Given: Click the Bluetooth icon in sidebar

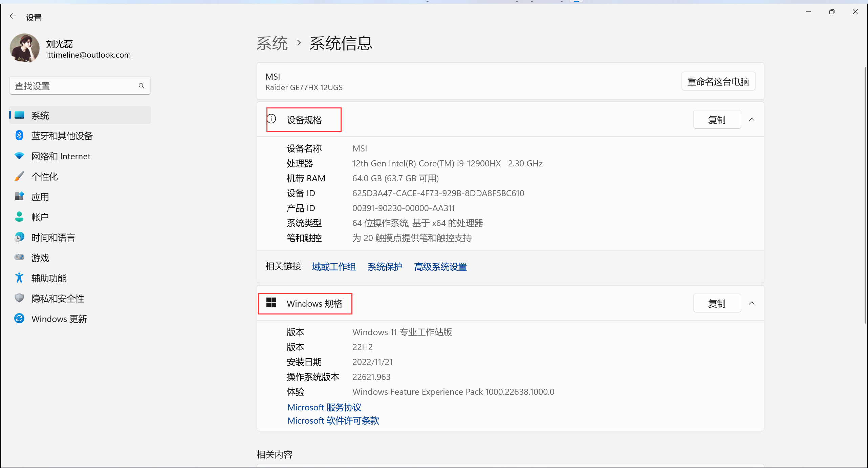Looking at the screenshot, I should coord(19,136).
